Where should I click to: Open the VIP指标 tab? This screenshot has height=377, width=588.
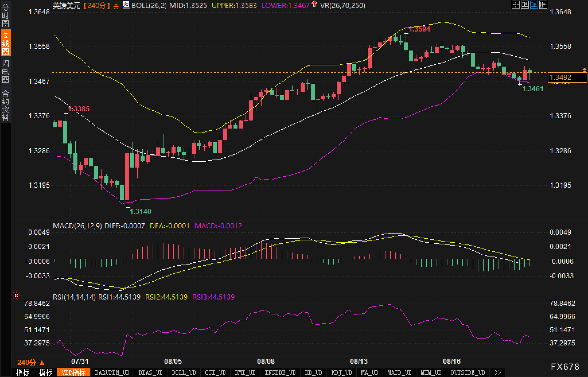(x=74, y=372)
